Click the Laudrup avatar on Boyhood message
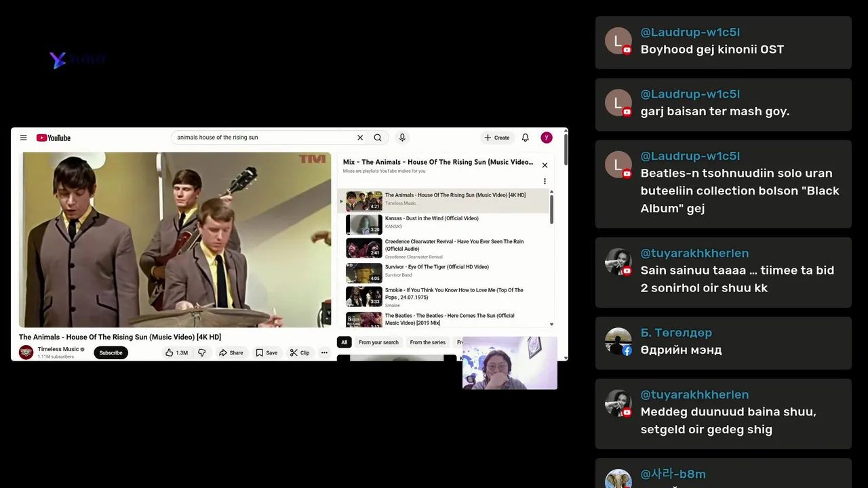This screenshot has width=868, height=488. coord(618,41)
